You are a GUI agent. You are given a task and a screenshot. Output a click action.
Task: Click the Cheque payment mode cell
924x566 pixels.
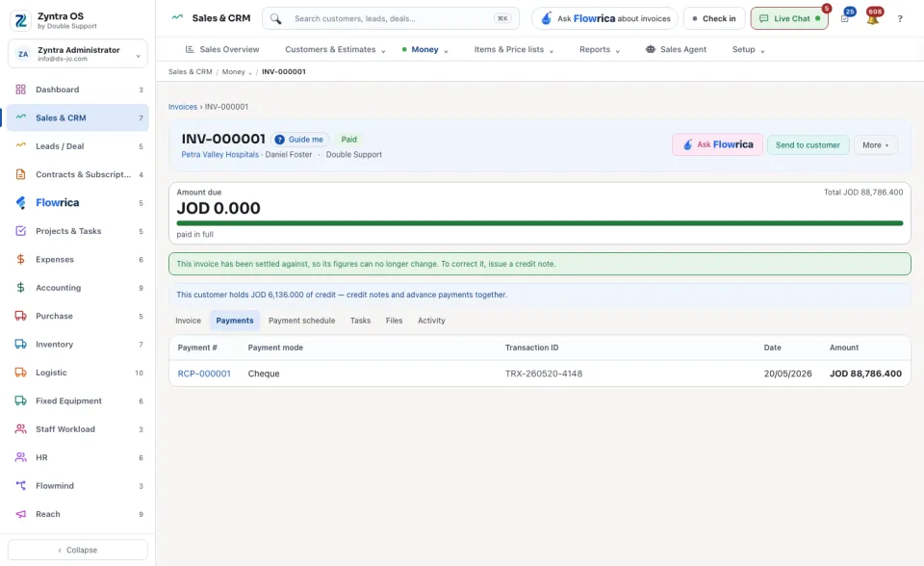pyautogui.click(x=264, y=373)
